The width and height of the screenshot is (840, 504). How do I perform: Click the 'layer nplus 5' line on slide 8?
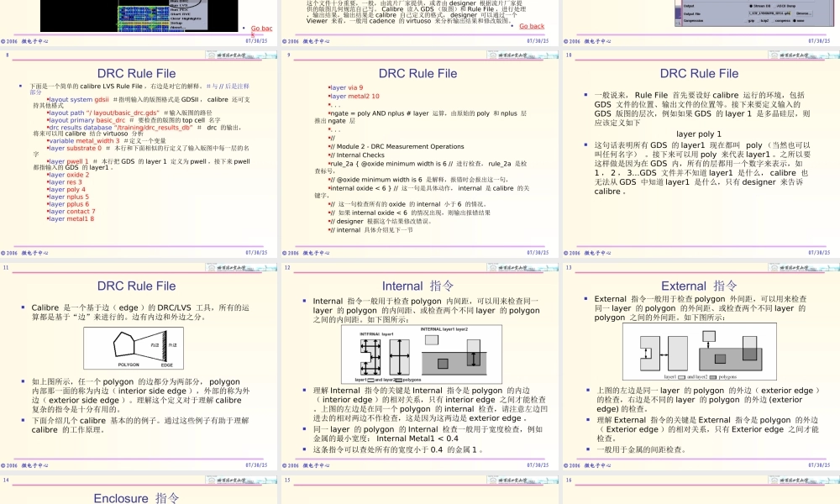(x=68, y=197)
